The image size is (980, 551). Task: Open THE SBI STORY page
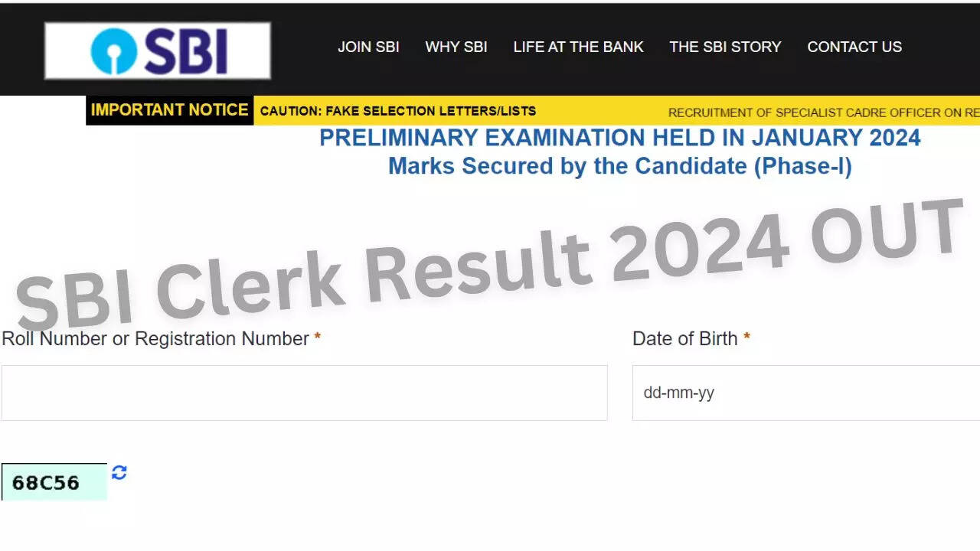pyautogui.click(x=725, y=47)
